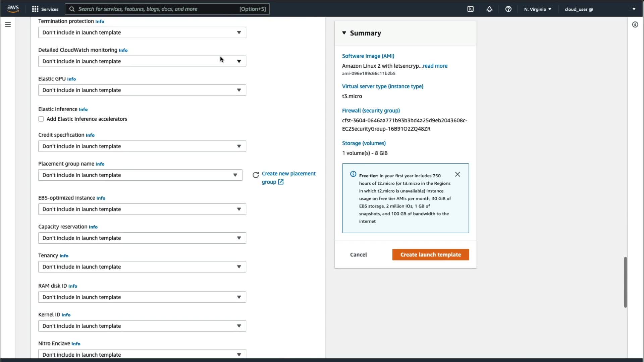Click the AWS logo home icon
Screen dimensions: 644x362
pyautogui.click(x=13, y=9)
